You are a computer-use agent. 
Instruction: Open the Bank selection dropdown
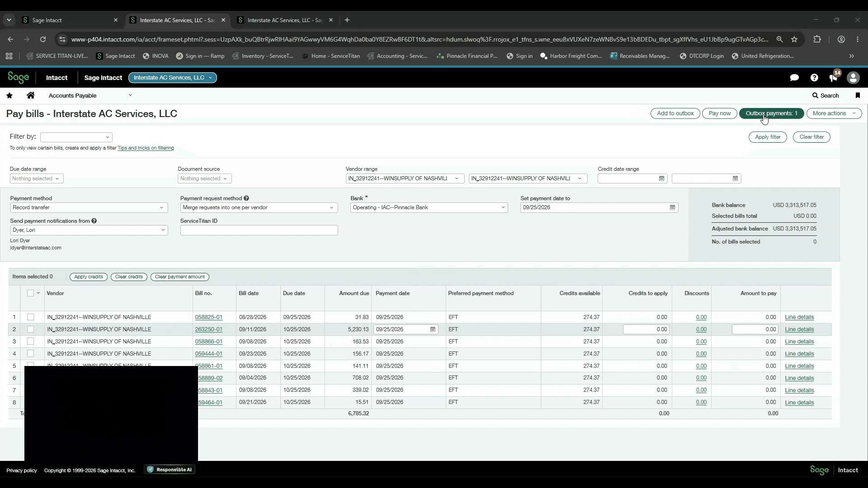coord(429,207)
